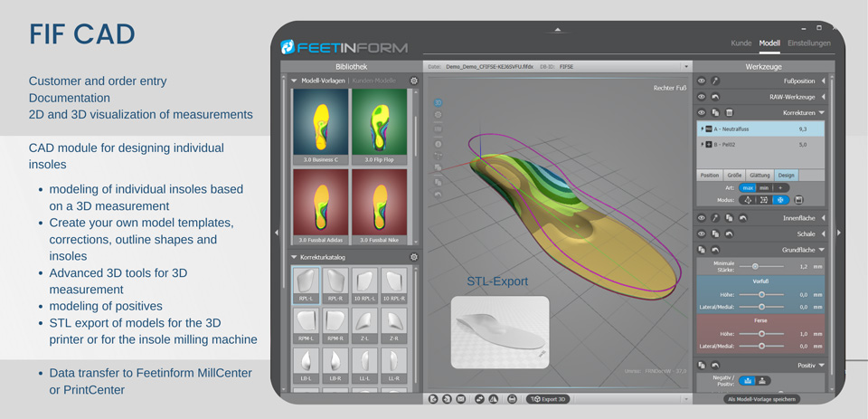Delete correction with trash icon

(729, 112)
